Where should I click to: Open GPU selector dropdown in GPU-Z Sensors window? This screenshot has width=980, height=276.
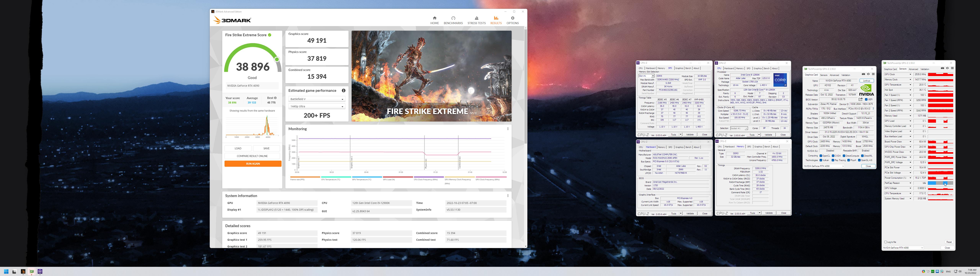click(x=903, y=248)
